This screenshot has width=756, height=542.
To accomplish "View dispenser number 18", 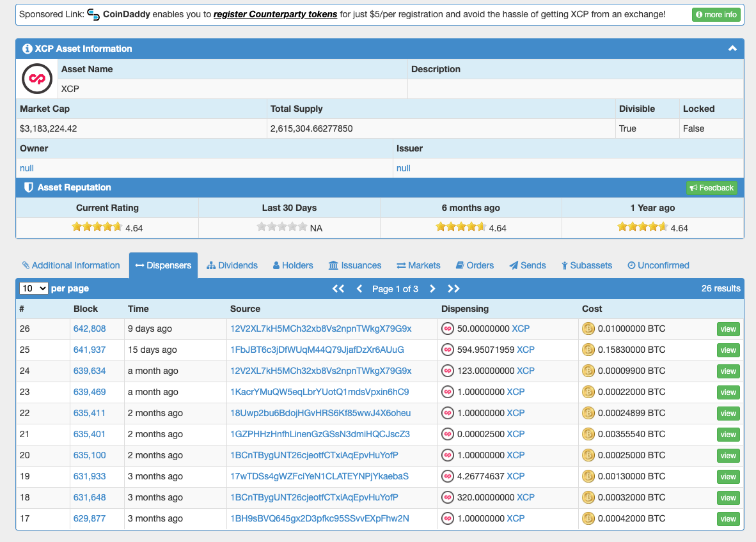I will [728, 498].
